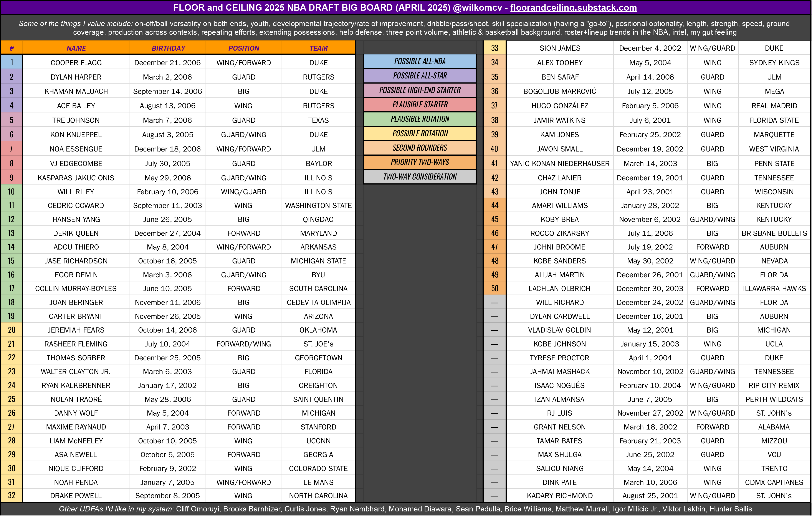The height and width of the screenshot is (516, 812).
Task: Click the CREIGHTON team cell
Action: tap(318, 385)
